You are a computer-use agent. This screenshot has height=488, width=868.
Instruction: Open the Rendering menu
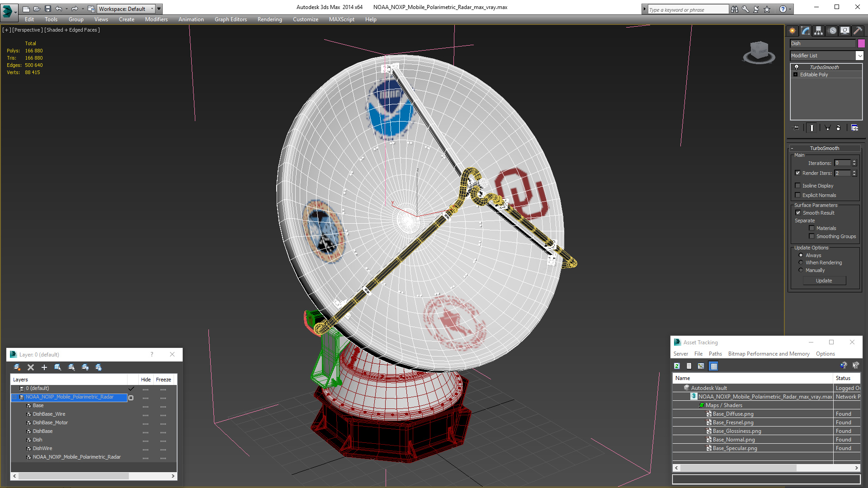coord(269,19)
